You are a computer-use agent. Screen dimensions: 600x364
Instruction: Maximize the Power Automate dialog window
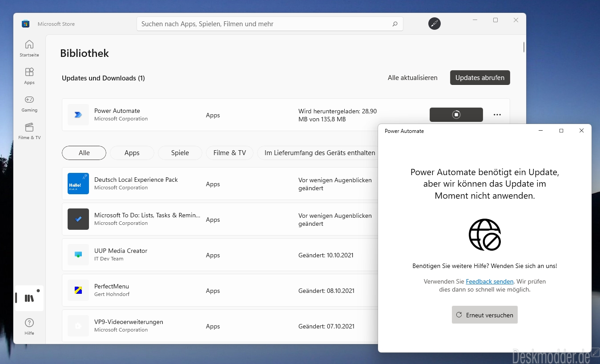pos(561,131)
